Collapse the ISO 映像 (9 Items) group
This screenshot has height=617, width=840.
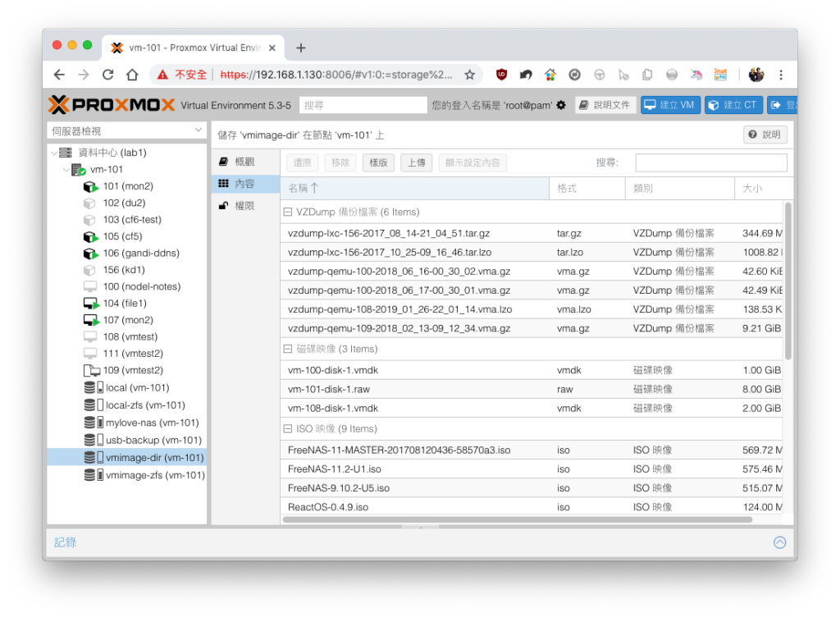pyautogui.click(x=288, y=428)
